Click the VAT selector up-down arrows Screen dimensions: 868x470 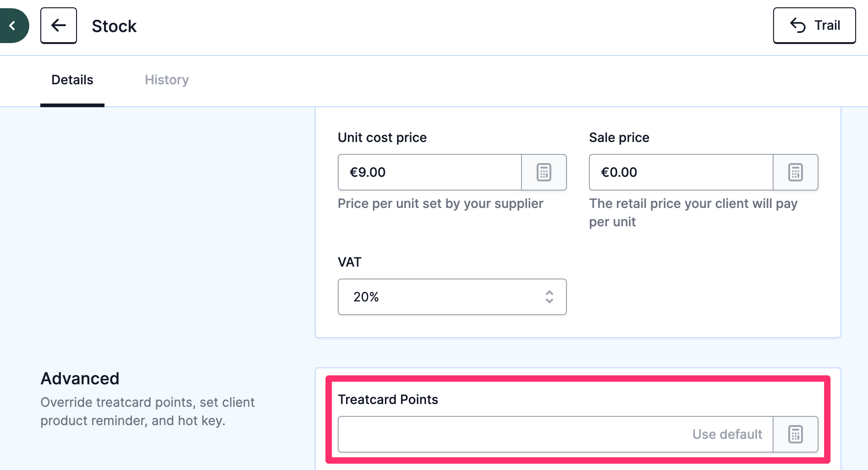click(x=549, y=297)
